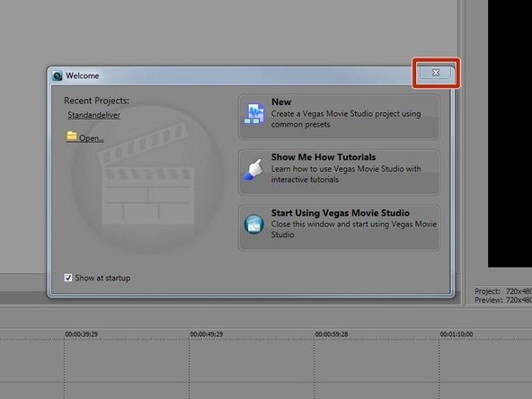Click the New project icon
The image size is (532, 399).
coord(254,113)
